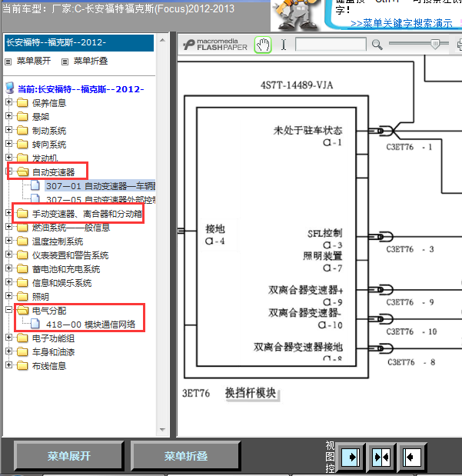Expand the 悬架 tree node
The image size is (462, 476).
coord(8,116)
